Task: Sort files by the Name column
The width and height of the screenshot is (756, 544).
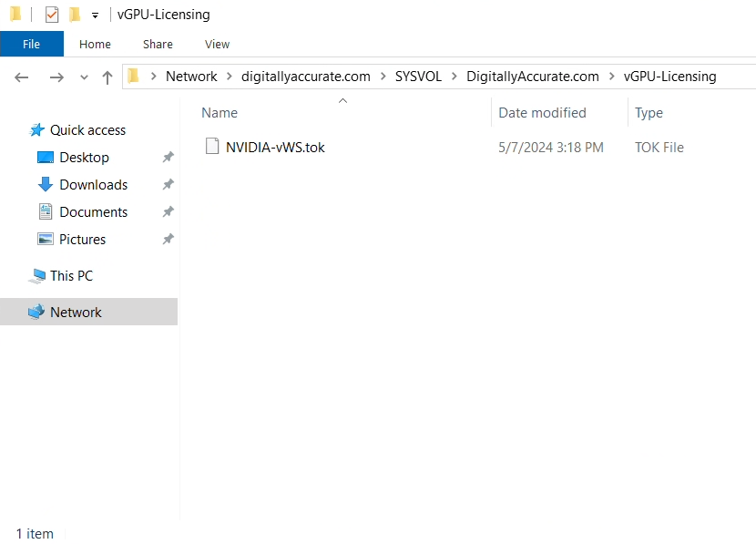Action: click(220, 113)
